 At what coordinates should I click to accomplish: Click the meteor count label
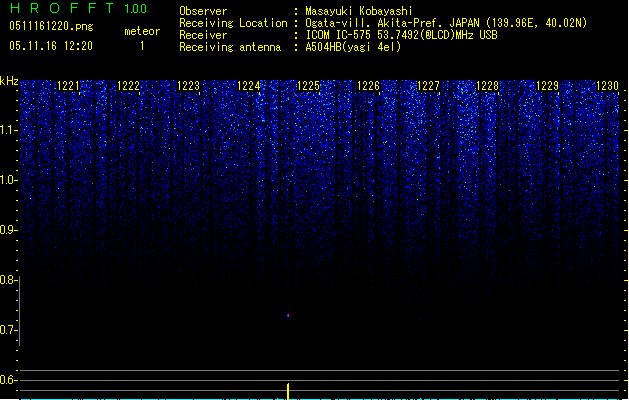tap(142, 31)
